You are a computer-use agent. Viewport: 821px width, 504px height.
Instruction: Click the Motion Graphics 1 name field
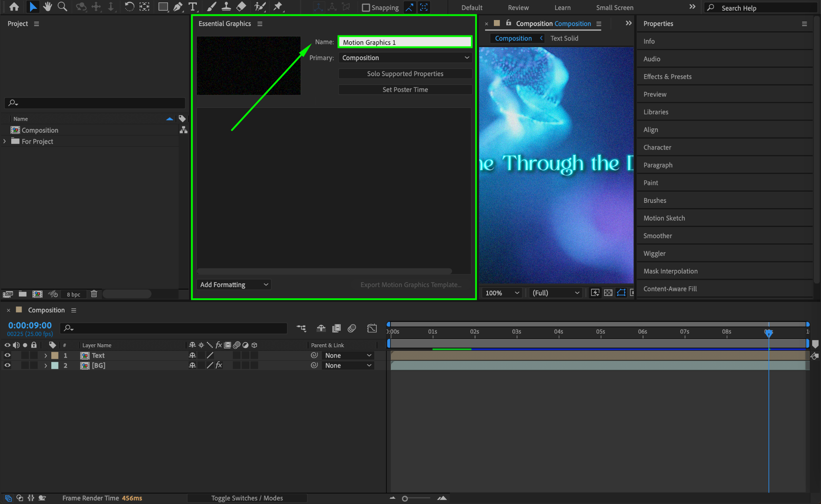(405, 42)
